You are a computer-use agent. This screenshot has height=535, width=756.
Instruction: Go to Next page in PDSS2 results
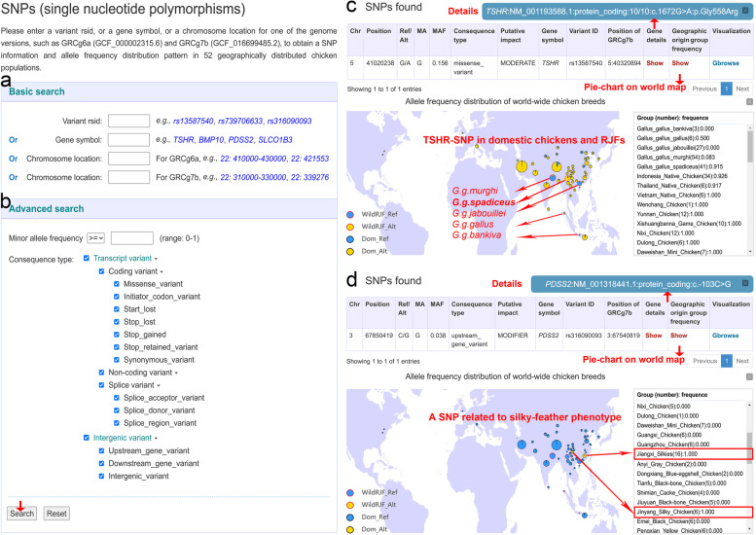click(742, 361)
